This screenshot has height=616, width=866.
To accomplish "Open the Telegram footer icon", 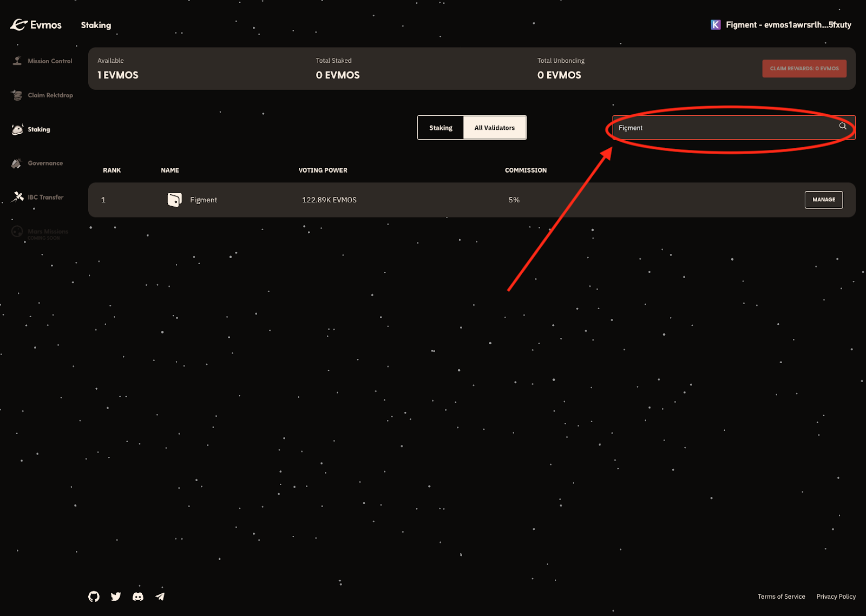I will pyautogui.click(x=160, y=597).
